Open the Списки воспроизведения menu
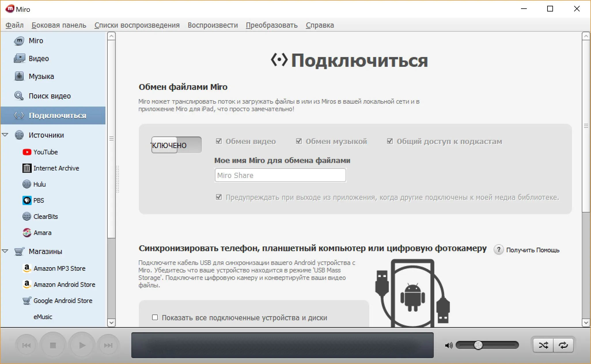Screen dimensions: 591x364 tap(137, 25)
